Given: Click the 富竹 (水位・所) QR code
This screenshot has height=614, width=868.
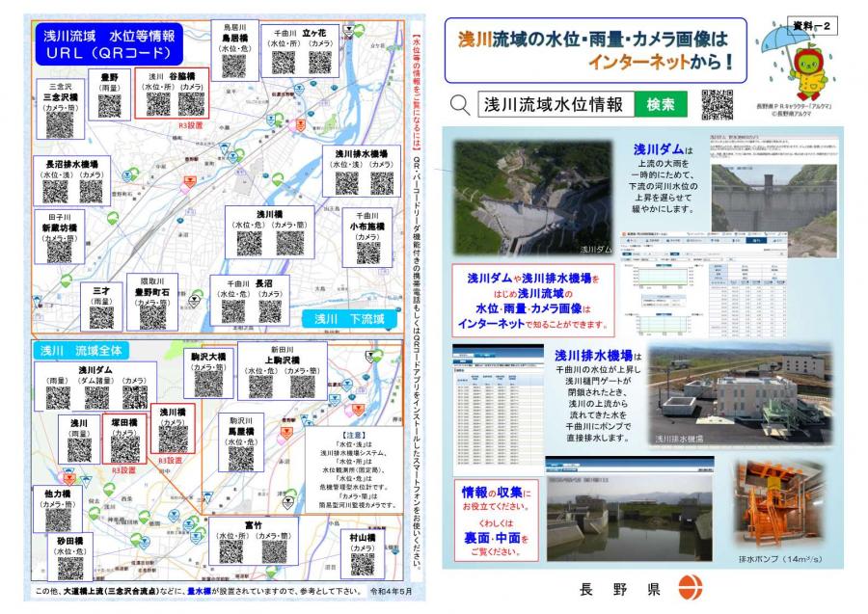Looking at the screenshot, I should click(x=231, y=551).
